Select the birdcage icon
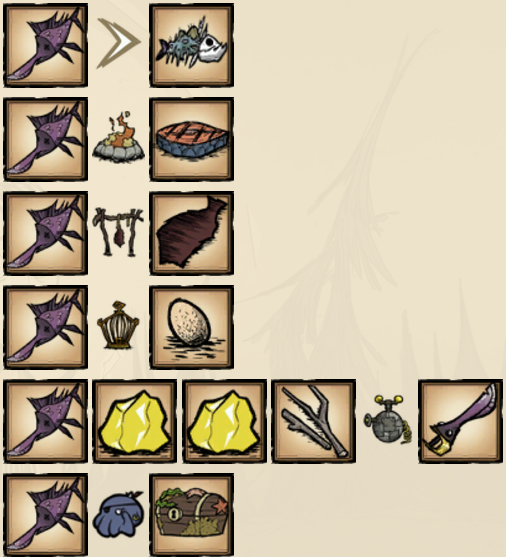Screen dimensions: 506x557 tap(118, 325)
